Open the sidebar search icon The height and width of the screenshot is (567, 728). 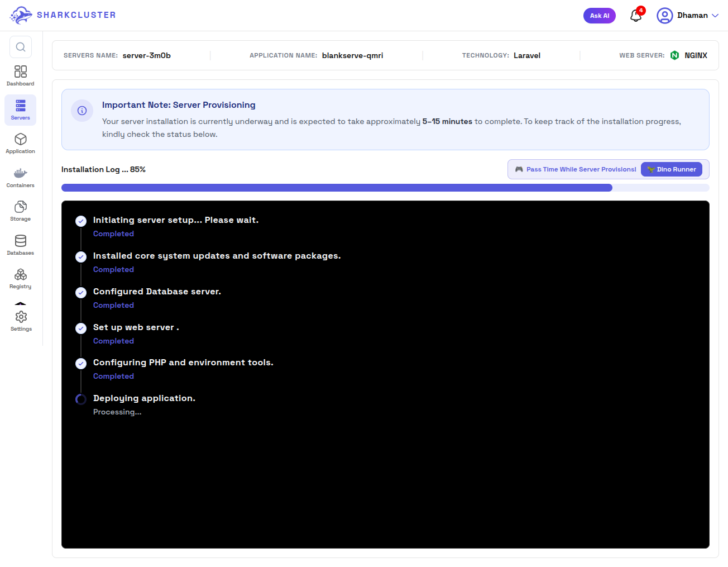tap(21, 47)
